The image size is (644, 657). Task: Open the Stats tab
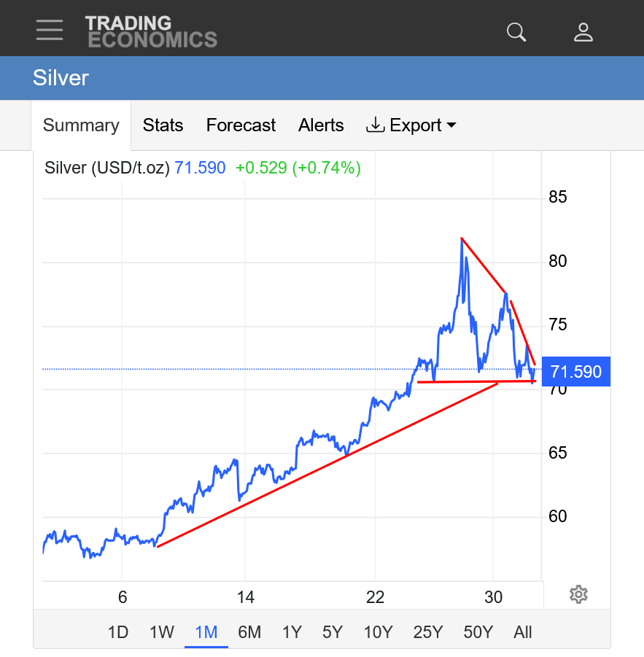(163, 125)
